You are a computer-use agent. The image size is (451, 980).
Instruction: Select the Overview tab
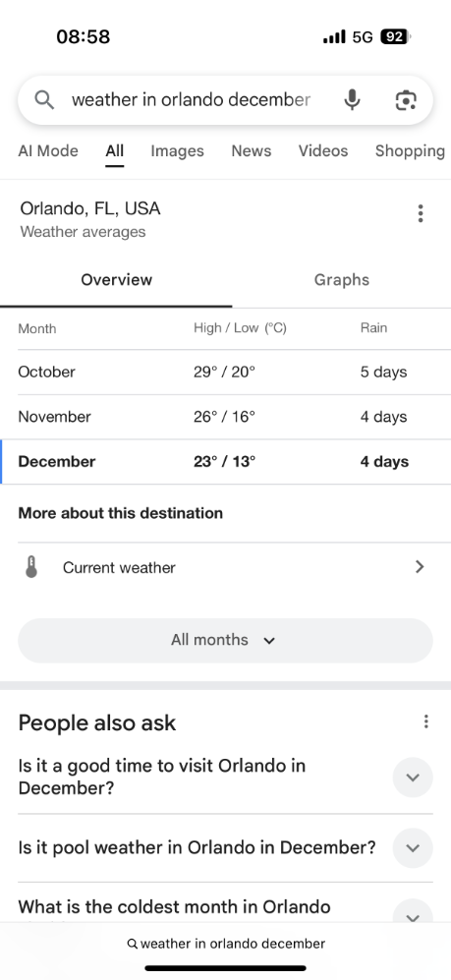(x=116, y=279)
